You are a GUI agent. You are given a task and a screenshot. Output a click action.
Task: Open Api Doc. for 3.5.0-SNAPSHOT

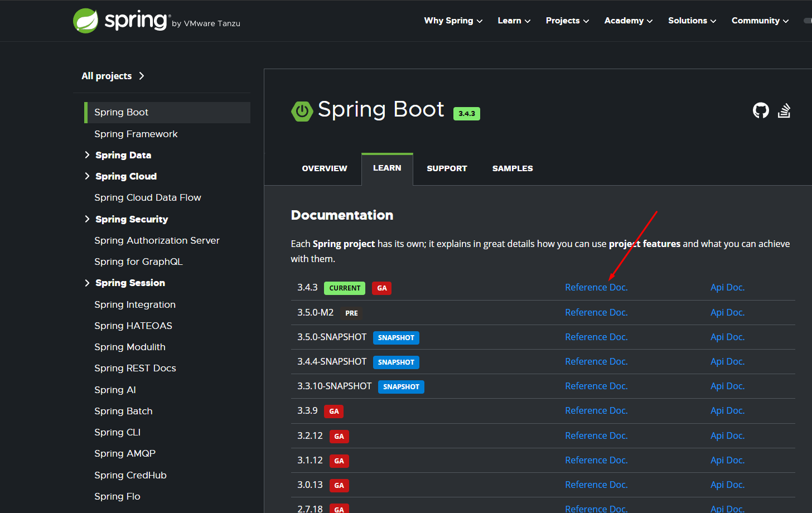coord(727,337)
